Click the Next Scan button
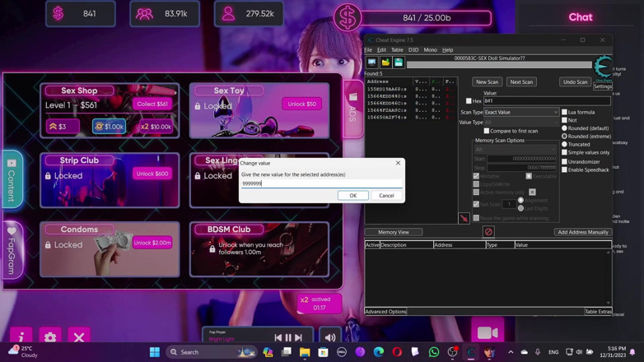The width and height of the screenshot is (644, 362). tap(521, 81)
